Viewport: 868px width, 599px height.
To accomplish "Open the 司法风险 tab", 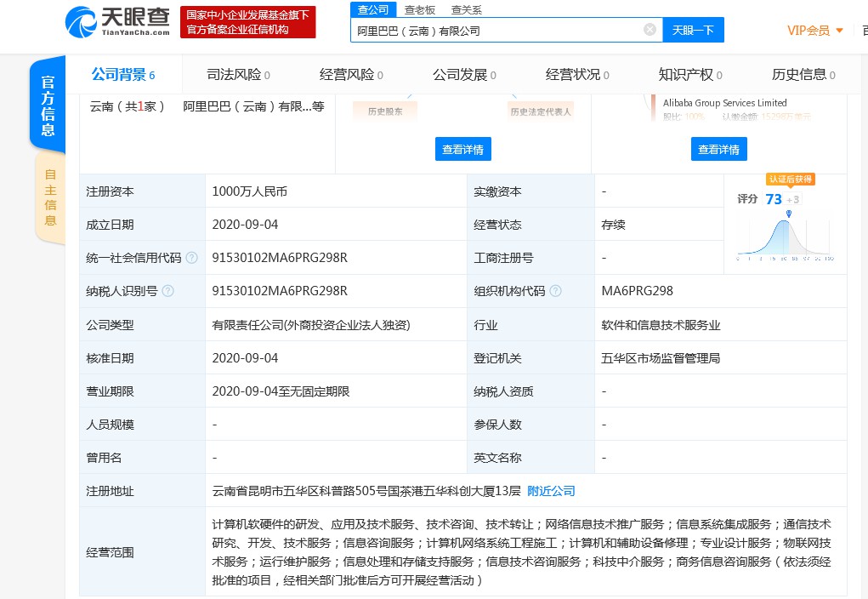I will point(238,74).
